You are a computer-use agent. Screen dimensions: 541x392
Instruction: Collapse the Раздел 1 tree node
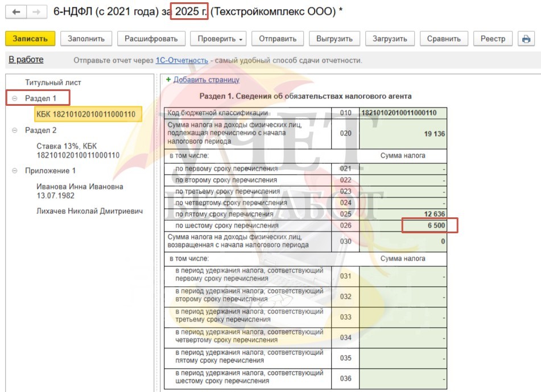coord(14,98)
